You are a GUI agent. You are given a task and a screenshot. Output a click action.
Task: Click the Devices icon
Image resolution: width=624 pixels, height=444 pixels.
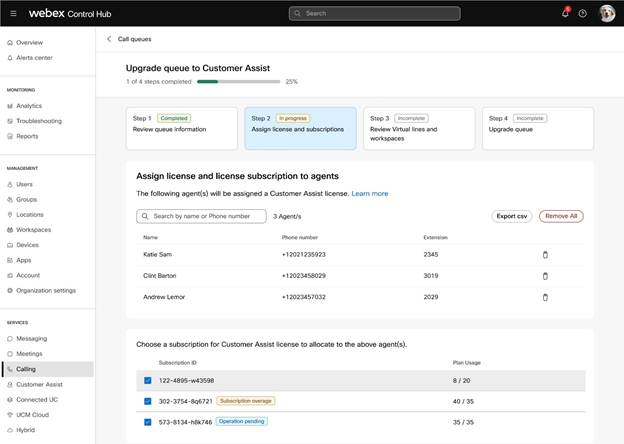click(10, 245)
